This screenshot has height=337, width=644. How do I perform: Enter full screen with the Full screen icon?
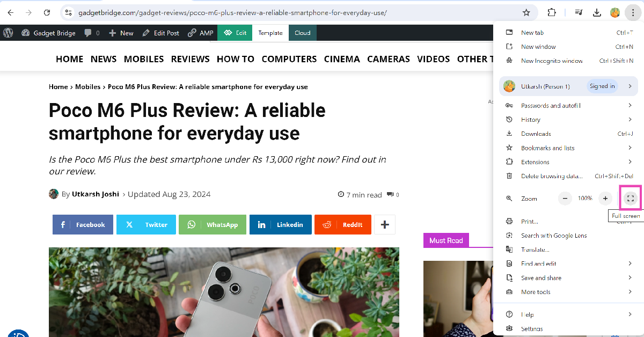coord(631,199)
